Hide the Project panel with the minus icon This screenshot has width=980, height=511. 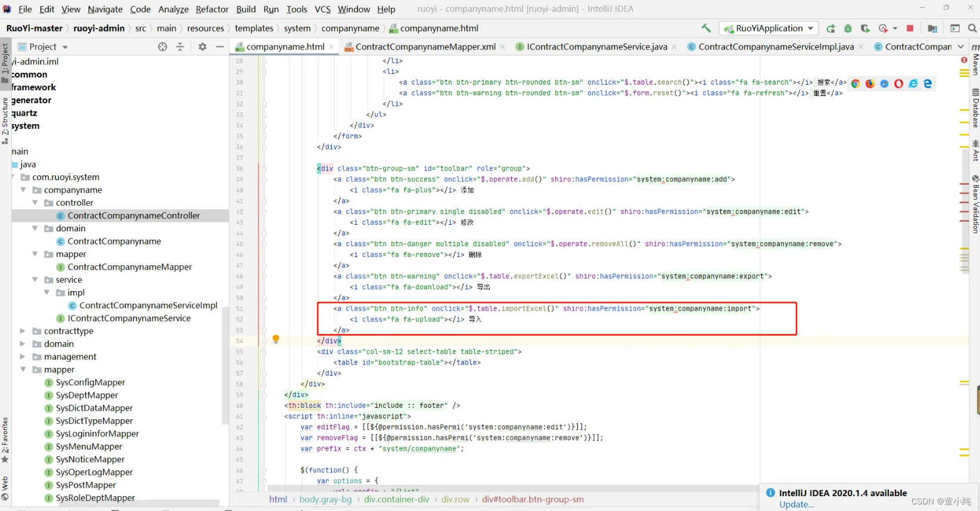coord(220,47)
